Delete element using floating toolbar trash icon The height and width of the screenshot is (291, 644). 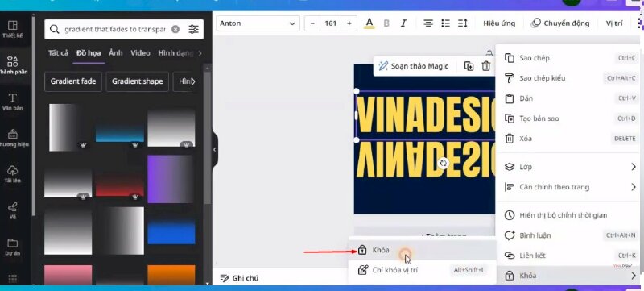point(486,66)
